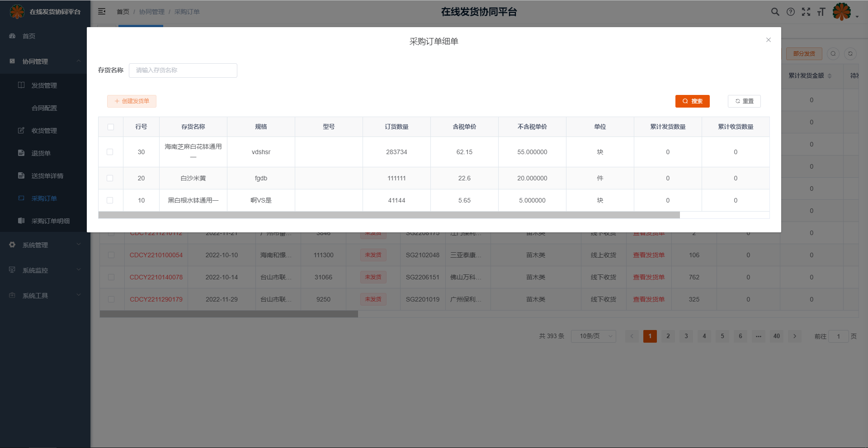Open 收货管理 in the sidebar
868x448 pixels.
(44, 131)
